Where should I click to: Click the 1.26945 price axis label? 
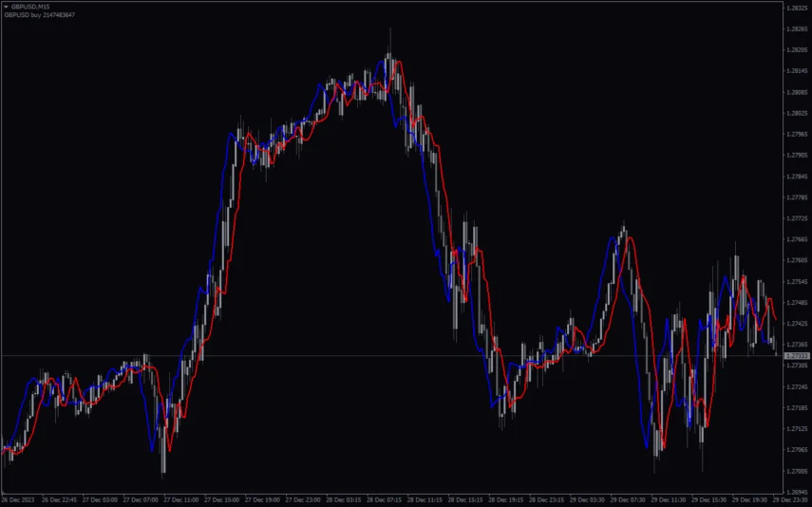tap(795, 492)
